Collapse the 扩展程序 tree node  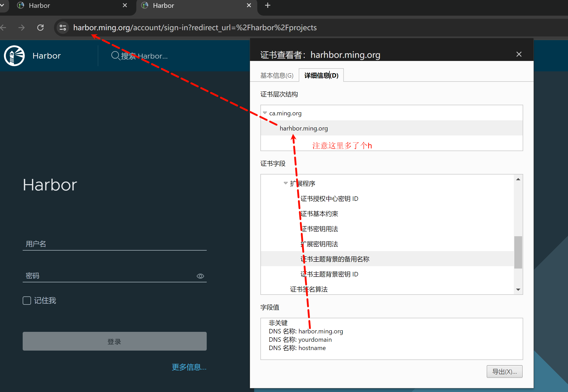(286, 183)
